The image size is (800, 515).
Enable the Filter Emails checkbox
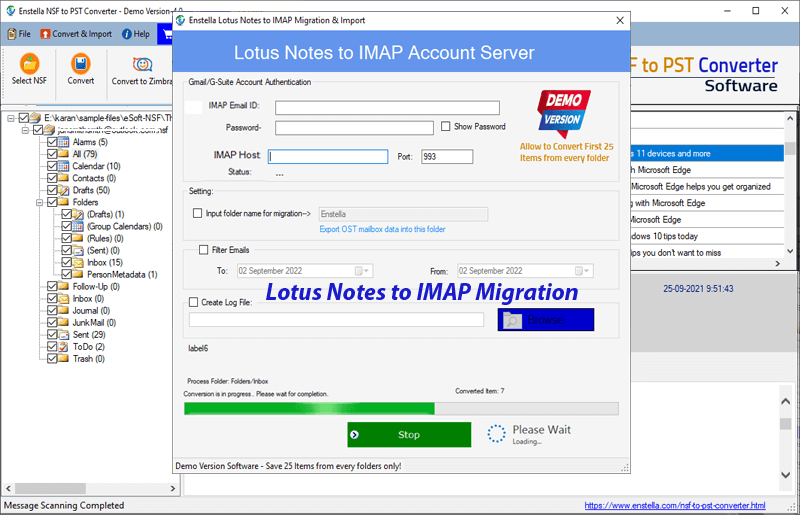(x=204, y=250)
